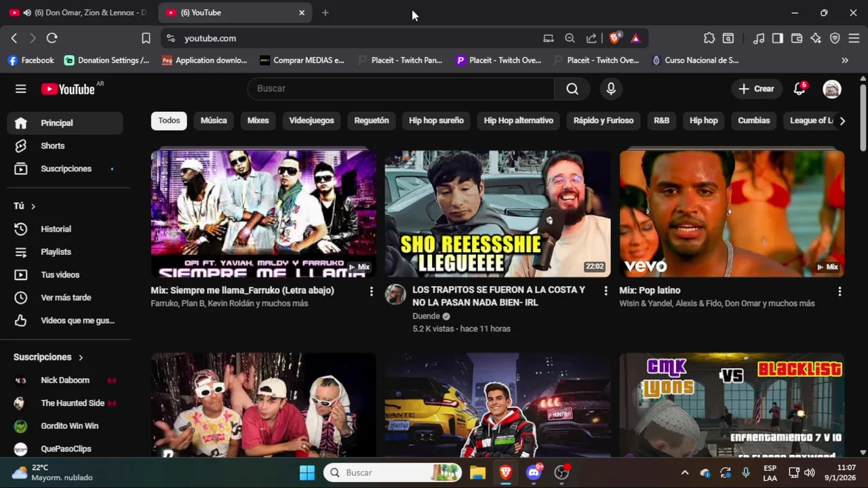Viewport: 868px width, 488px height.
Task: Reload the page
Action: click(x=52, y=39)
